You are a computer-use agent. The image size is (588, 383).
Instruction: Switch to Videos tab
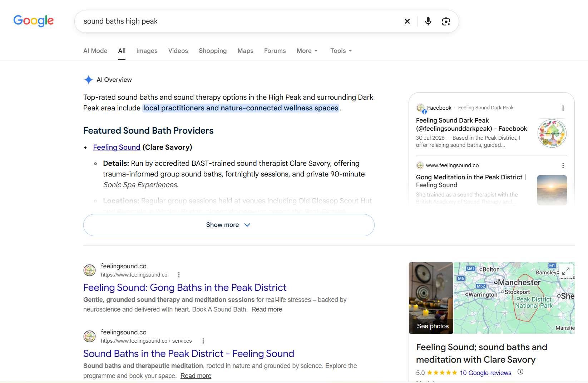(178, 51)
